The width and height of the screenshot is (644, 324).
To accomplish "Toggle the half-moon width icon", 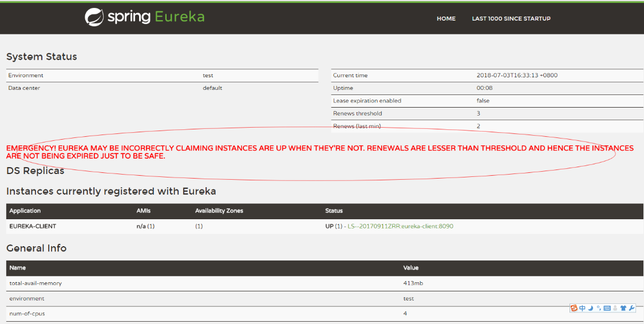I will [591, 308].
